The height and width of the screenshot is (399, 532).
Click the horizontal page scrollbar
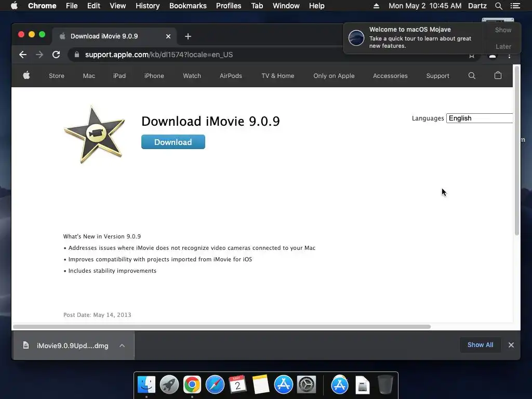coord(222,327)
